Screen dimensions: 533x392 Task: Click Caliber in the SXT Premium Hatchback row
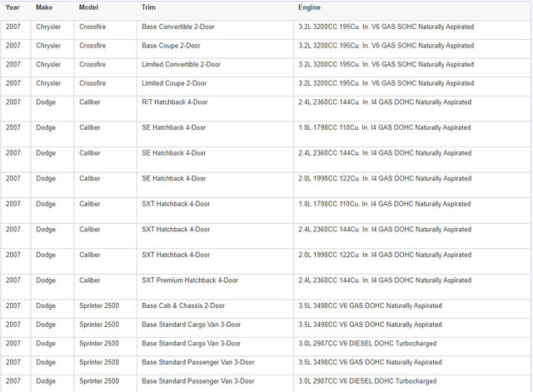pos(90,280)
